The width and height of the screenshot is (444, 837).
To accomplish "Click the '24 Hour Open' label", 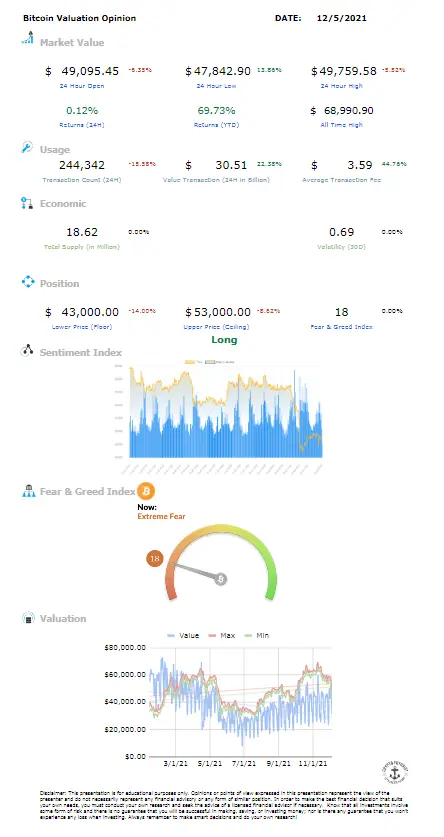I will pyautogui.click(x=82, y=86).
